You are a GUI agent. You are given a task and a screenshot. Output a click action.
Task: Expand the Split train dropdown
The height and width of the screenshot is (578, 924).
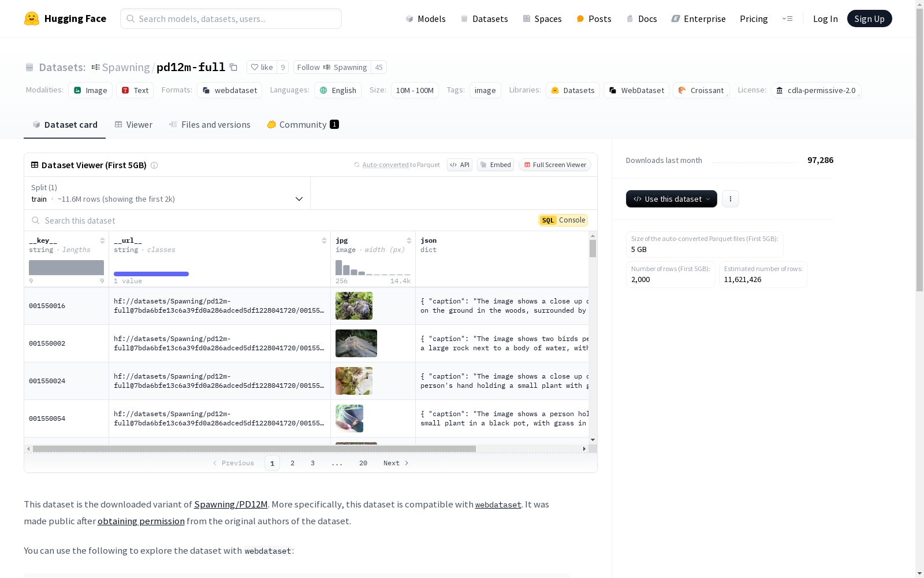(x=167, y=193)
